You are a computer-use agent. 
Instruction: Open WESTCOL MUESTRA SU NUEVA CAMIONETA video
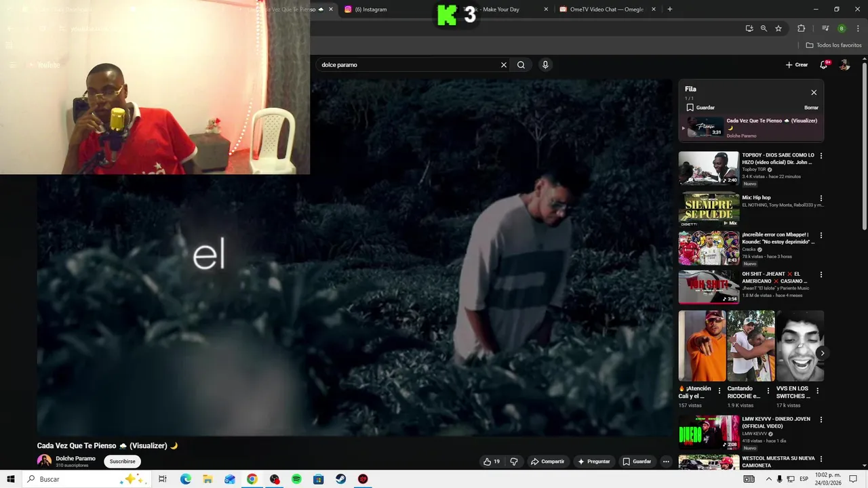(778, 462)
